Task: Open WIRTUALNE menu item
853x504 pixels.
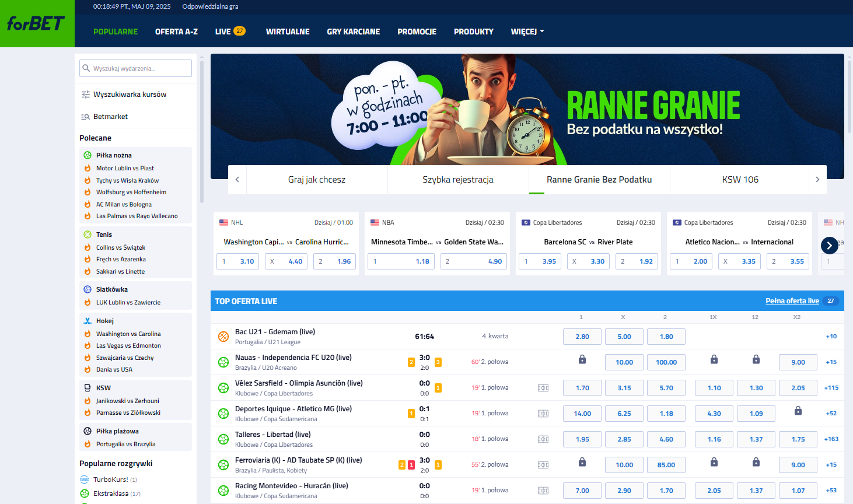Action: (288, 32)
